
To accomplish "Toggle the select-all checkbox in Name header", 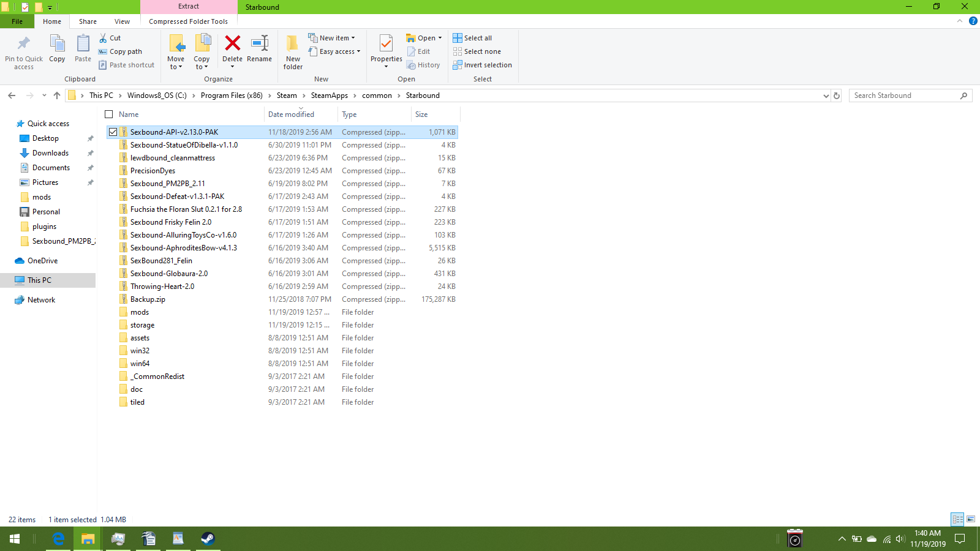I will [109, 114].
